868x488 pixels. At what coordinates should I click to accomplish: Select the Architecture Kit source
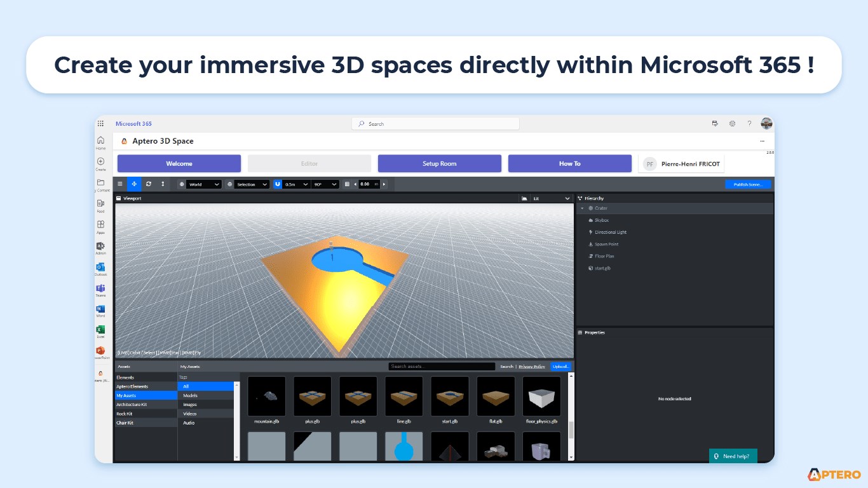coord(146,404)
